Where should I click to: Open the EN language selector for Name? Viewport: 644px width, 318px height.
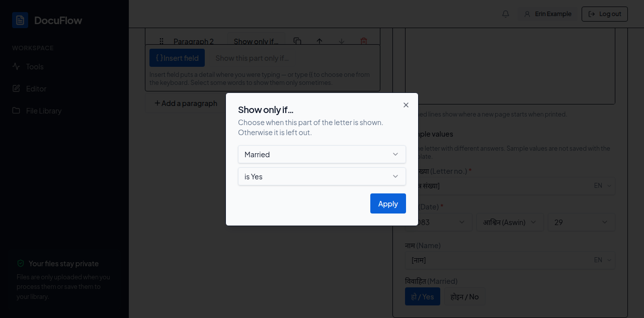(x=603, y=260)
